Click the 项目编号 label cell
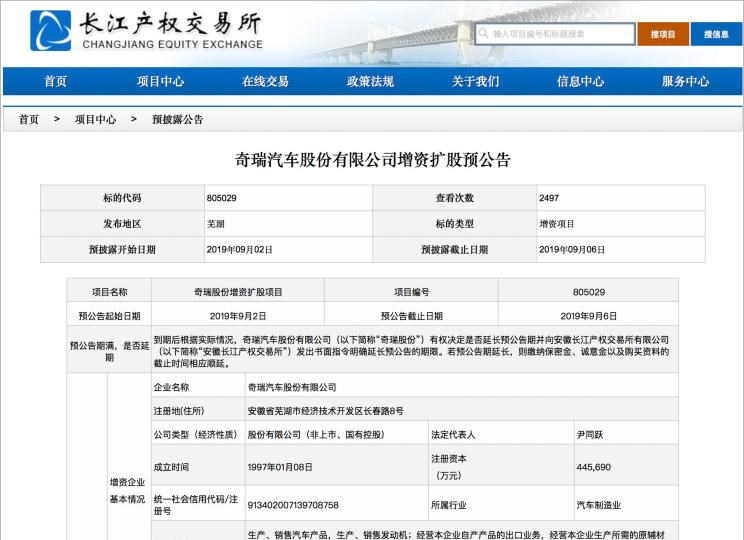 pos(411,292)
